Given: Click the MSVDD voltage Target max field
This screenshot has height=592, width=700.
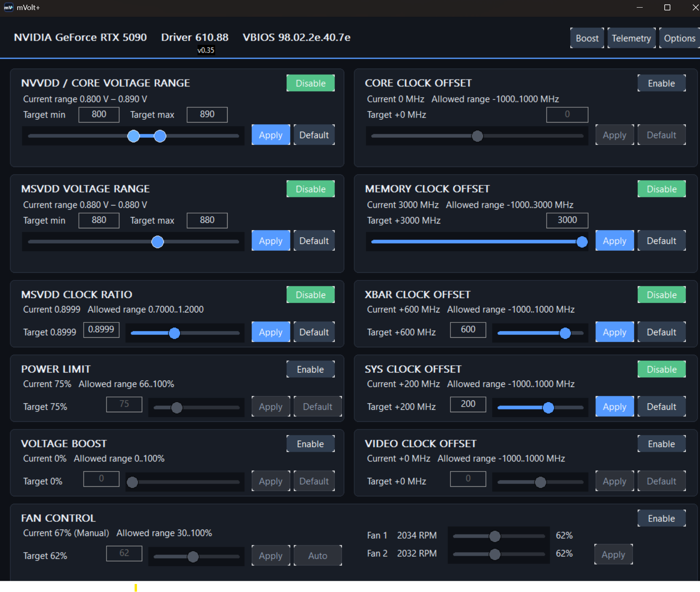Looking at the screenshot, I should point(207,220).
